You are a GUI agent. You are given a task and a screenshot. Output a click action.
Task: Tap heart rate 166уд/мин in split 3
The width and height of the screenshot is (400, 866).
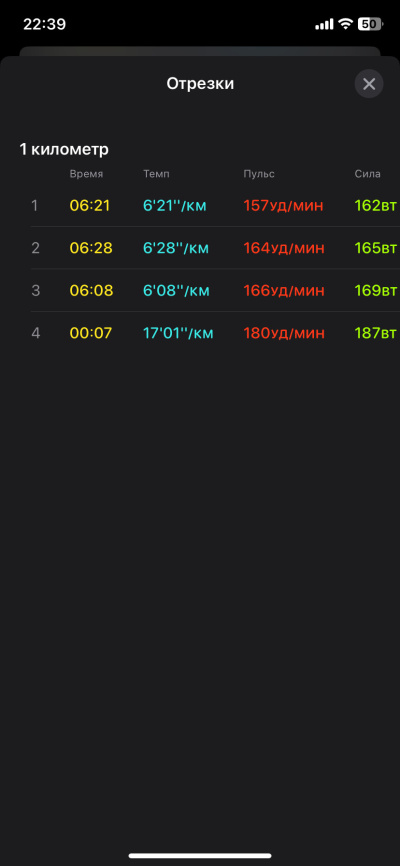[x=284, y=291]
